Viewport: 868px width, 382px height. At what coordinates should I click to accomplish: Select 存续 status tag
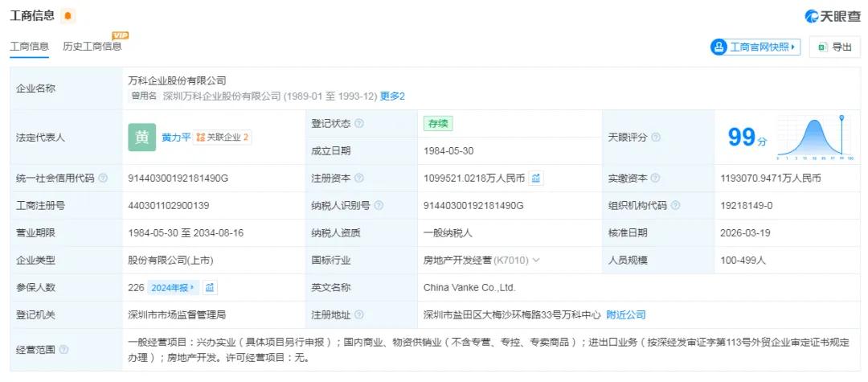point(438,124)
